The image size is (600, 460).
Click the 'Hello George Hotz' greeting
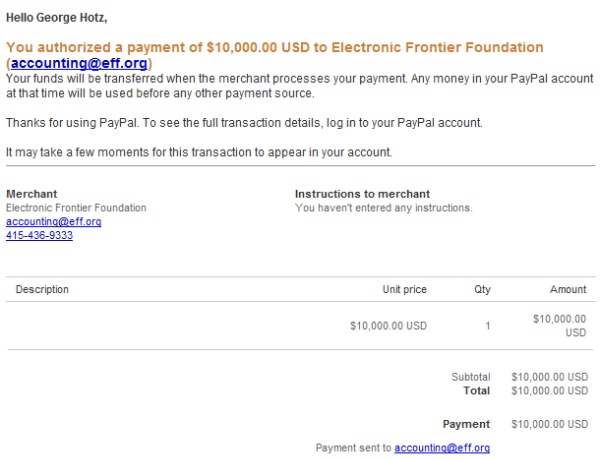click(x=59, y=18)
